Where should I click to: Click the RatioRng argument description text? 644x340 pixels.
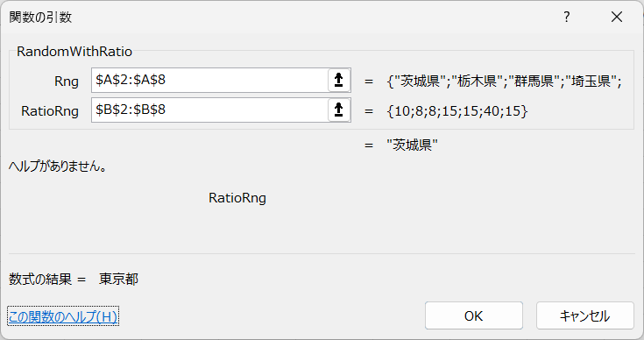click(237, 198)
